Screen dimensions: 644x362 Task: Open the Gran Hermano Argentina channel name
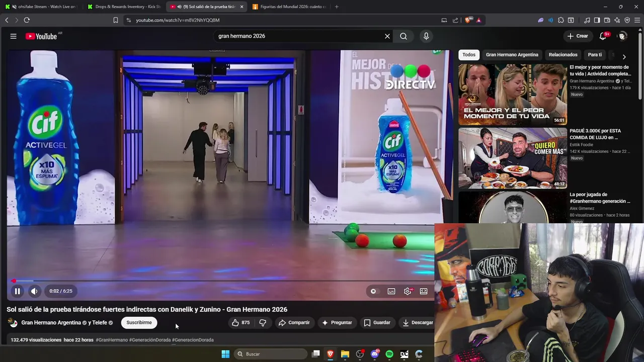coord(51,323)
